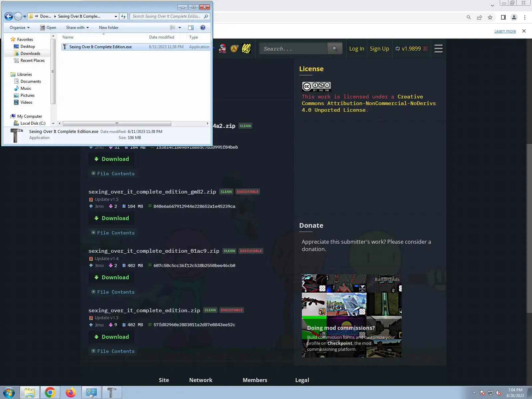The image size is (532, 399).
Task: Select Downloads in the navigation pane
Action: pos(30,54)
